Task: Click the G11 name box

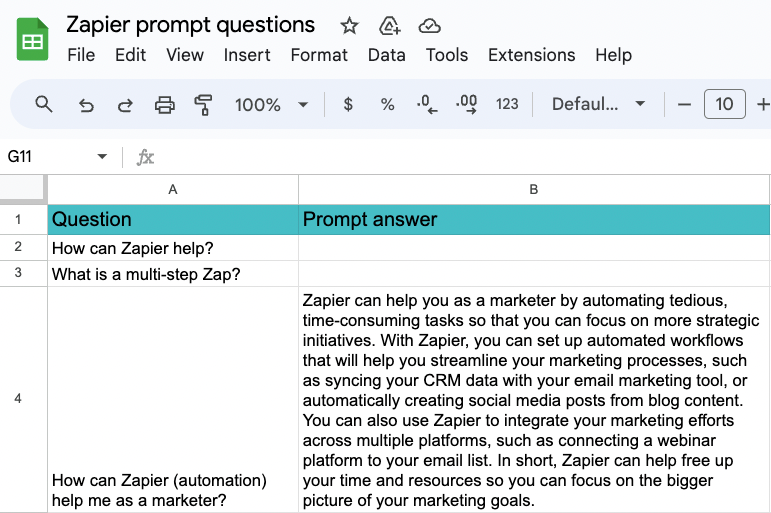Action: coord(47,156)
